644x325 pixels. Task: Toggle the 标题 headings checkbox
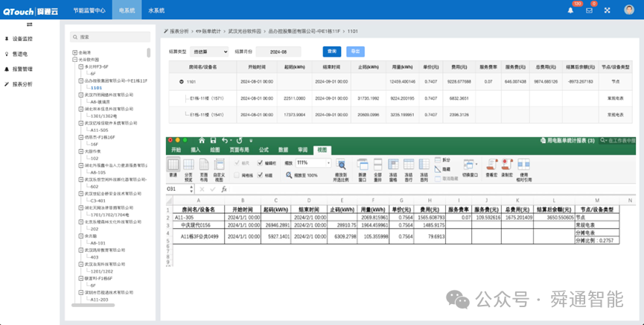coord(260,175)
